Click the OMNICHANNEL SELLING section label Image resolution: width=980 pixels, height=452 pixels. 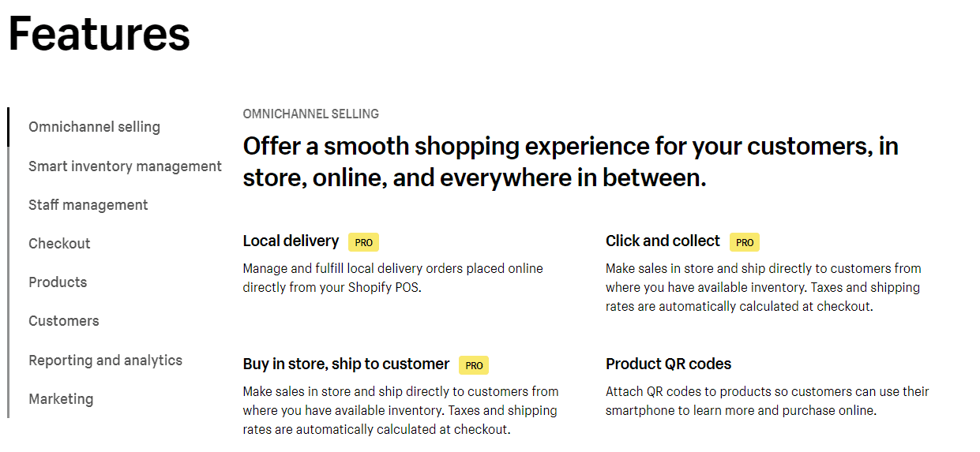pos(310,114)
